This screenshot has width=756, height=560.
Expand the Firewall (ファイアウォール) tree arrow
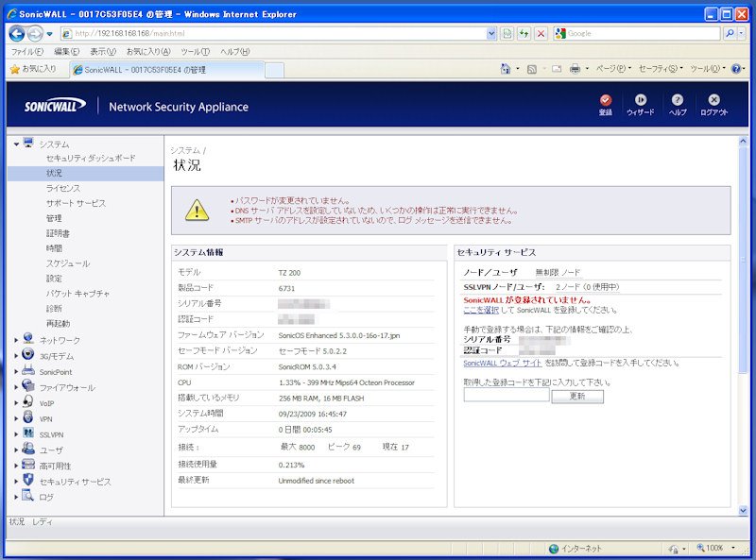16,387
